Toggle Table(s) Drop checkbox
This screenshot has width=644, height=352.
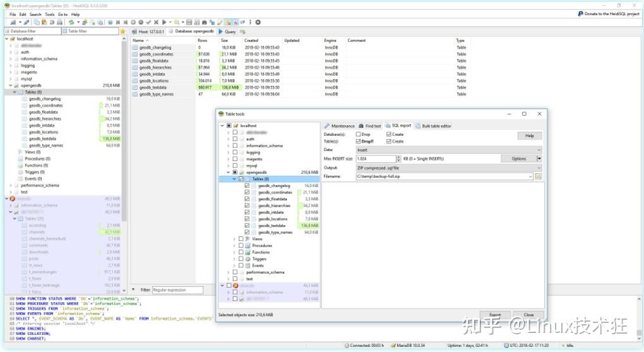358,142
